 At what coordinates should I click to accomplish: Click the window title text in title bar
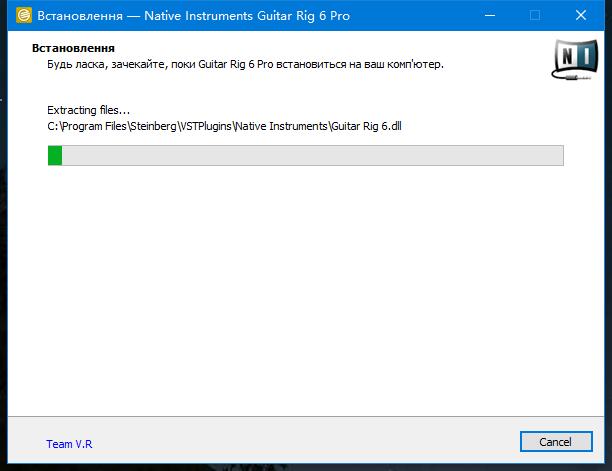(x=194, y=16)
